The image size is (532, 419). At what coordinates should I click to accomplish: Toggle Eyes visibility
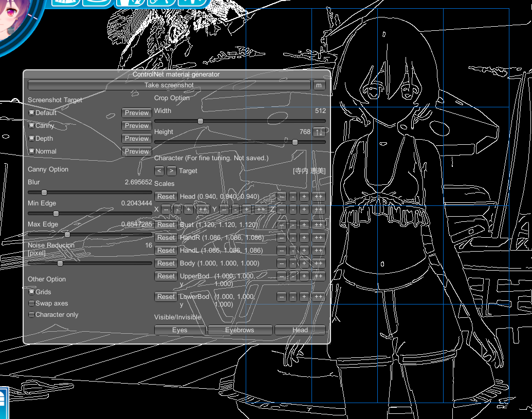point(180,330)
